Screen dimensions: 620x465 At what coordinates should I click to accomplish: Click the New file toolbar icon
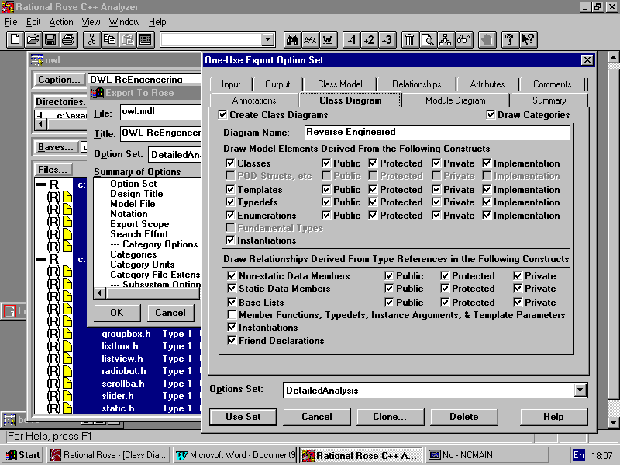pos(16,40)
